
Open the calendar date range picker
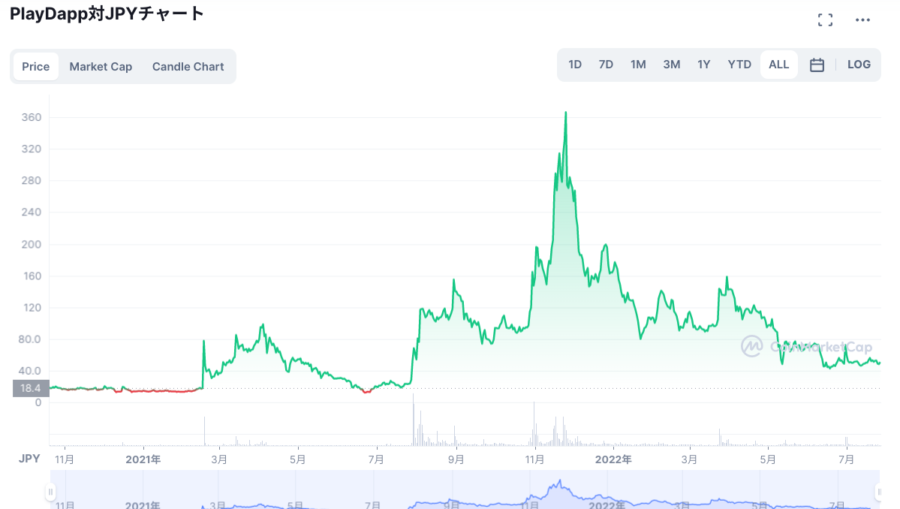pyautogui.click(x=817, y=65)
